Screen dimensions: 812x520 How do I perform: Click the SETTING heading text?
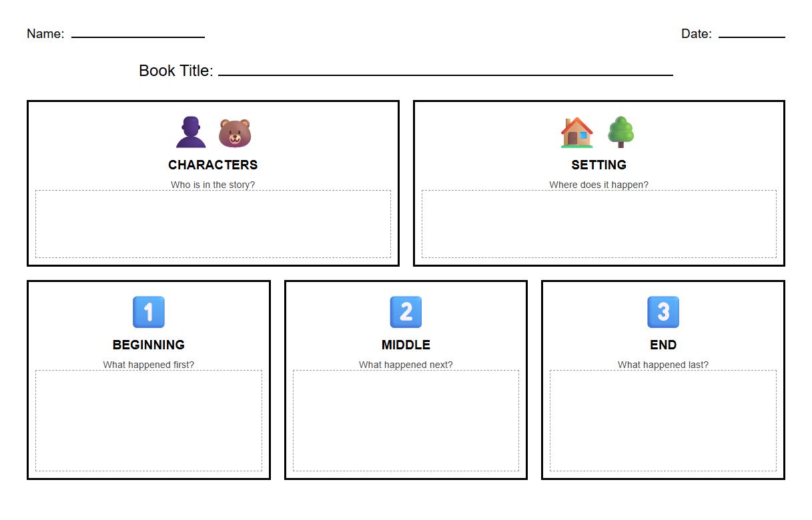pos(598,165)
